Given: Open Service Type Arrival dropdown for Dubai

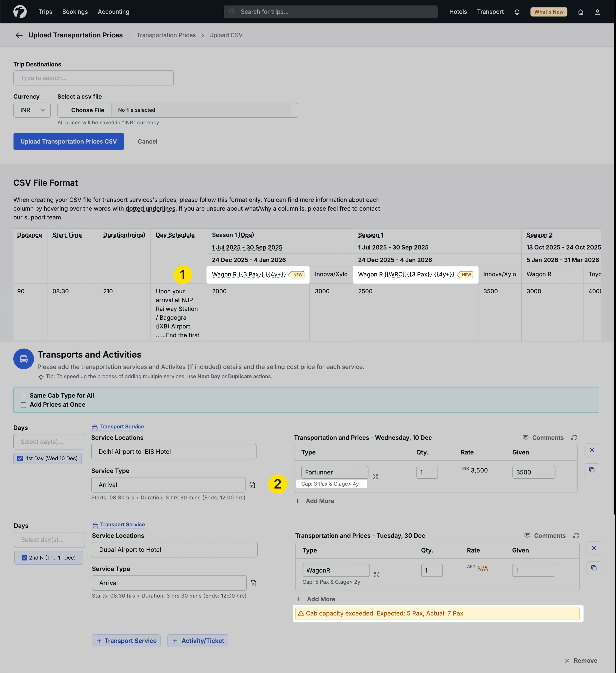Looking at the screenshot, I should 169,583.
